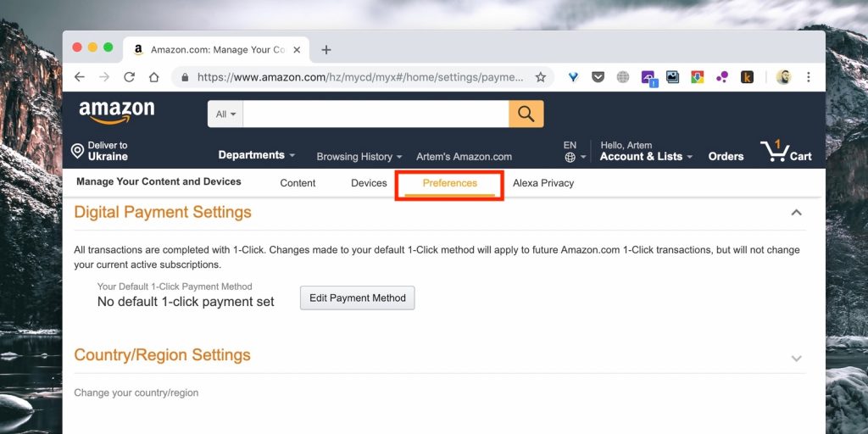This screenshot has width=868, height=434.
Task: Click into the Amazon search field
Action: pyautogui.click(x=375, y=114)
